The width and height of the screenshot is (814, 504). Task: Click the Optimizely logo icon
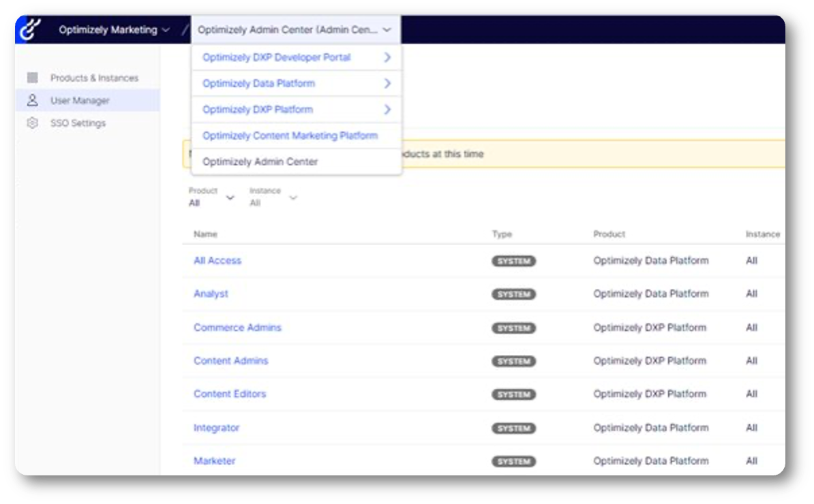pos(30,29)
